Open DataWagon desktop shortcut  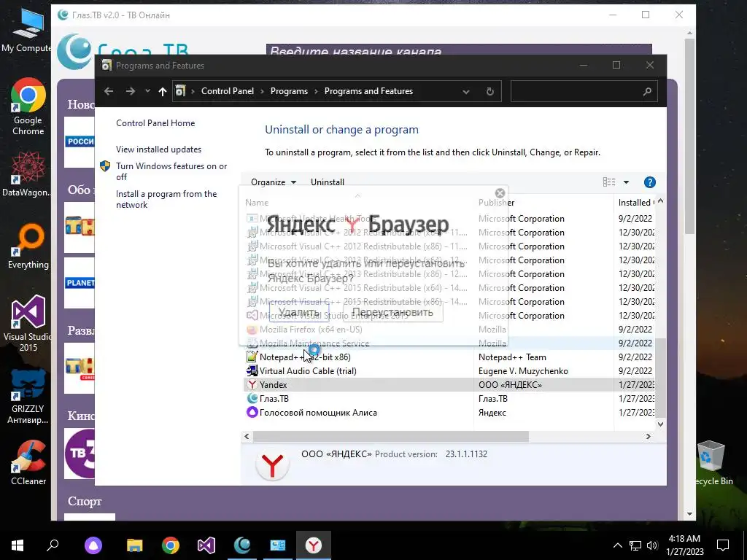pyautogui.click(x=26, y=174)
